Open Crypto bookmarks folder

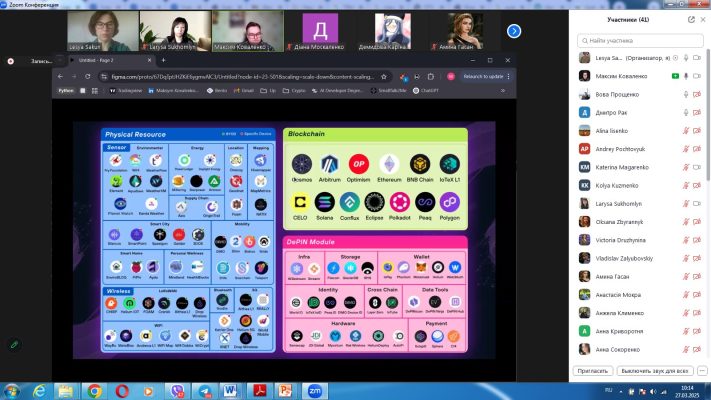pos(294,91)
